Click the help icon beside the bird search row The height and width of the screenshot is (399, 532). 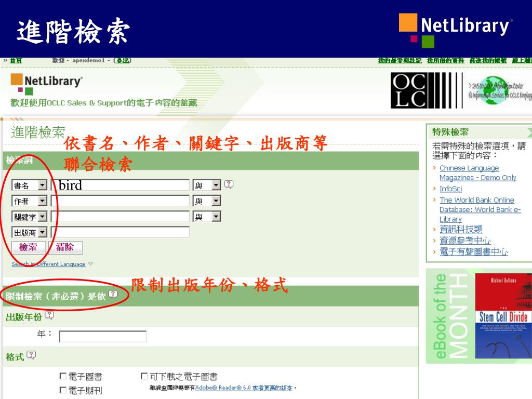[229, 184]
